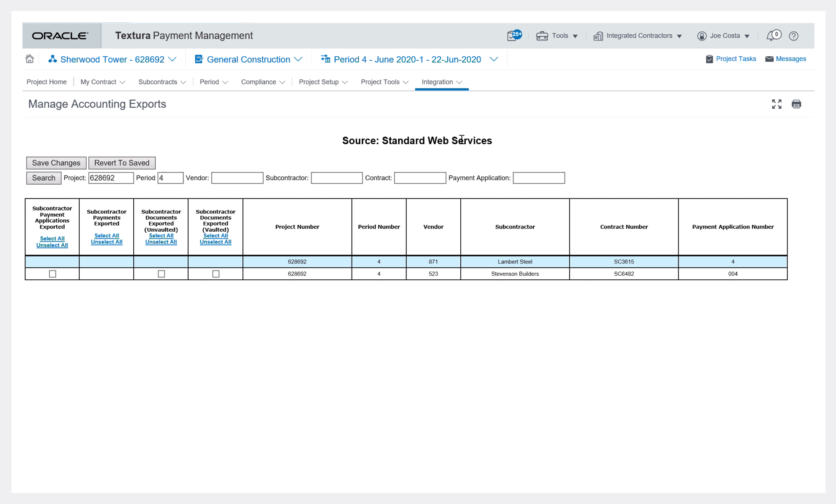Open the Project Home tab
This screenshot has height=504, width=836.
[47, 82]
